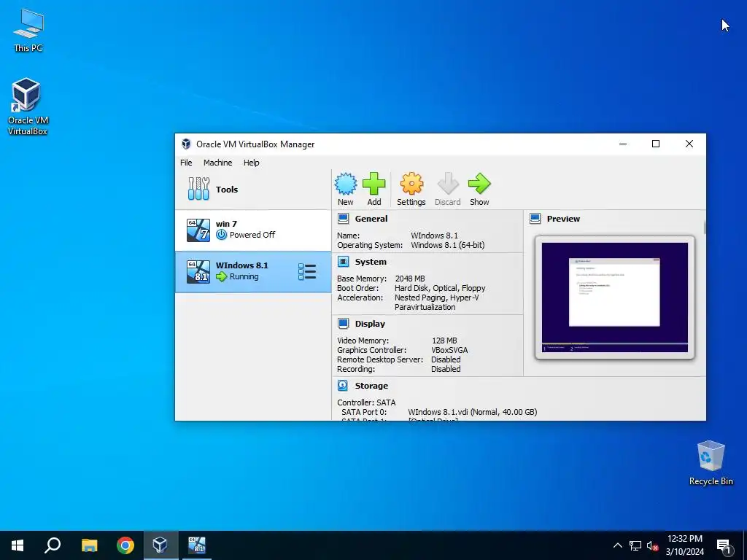Click the win 7 OS icon
The height and width of the screenshot is (560, 747).
point(198,230)
